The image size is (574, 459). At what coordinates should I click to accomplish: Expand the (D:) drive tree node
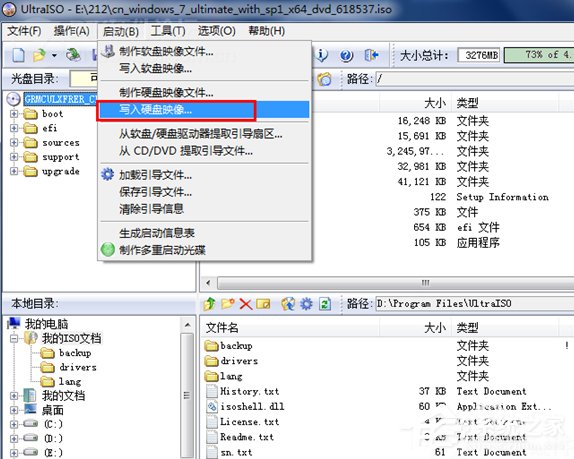click(14, 439)
